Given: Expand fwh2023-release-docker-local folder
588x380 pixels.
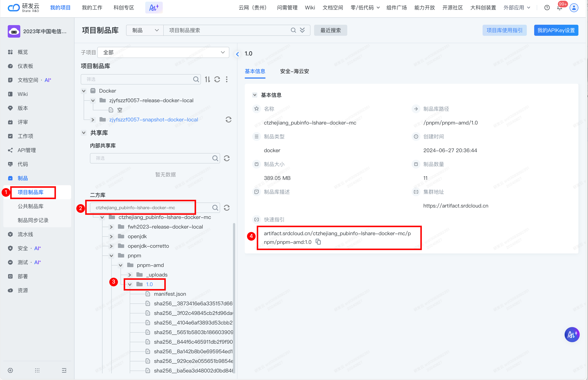Looking at the screenshot, I should click(x=112, y=227).
